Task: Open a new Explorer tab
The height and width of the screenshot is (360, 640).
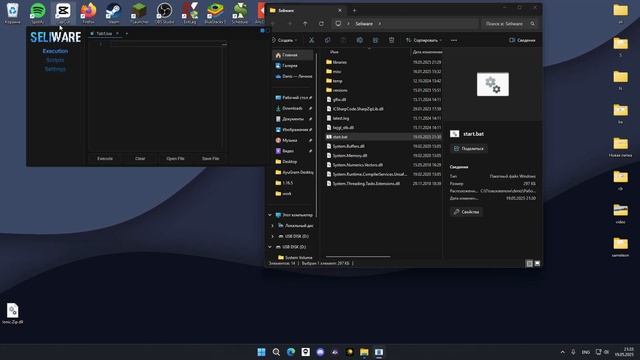Action: 354,10
